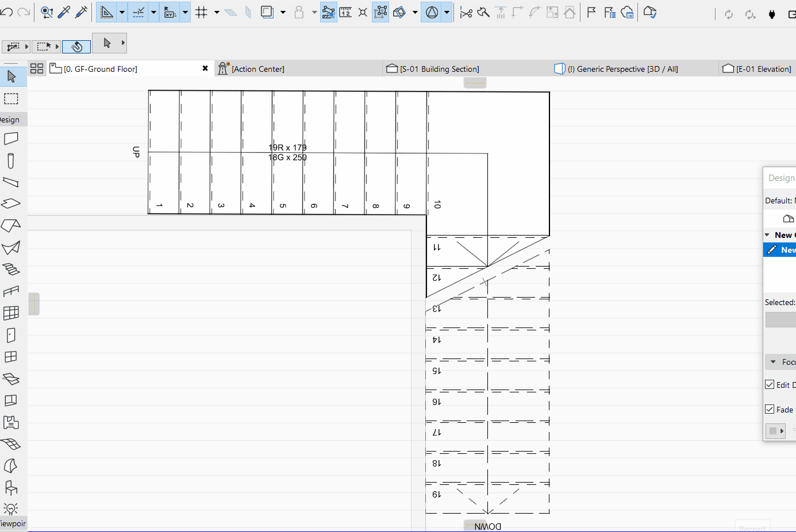
Task: Switch to the S-01 Building Section tab
Action: (x=440, y=69)
